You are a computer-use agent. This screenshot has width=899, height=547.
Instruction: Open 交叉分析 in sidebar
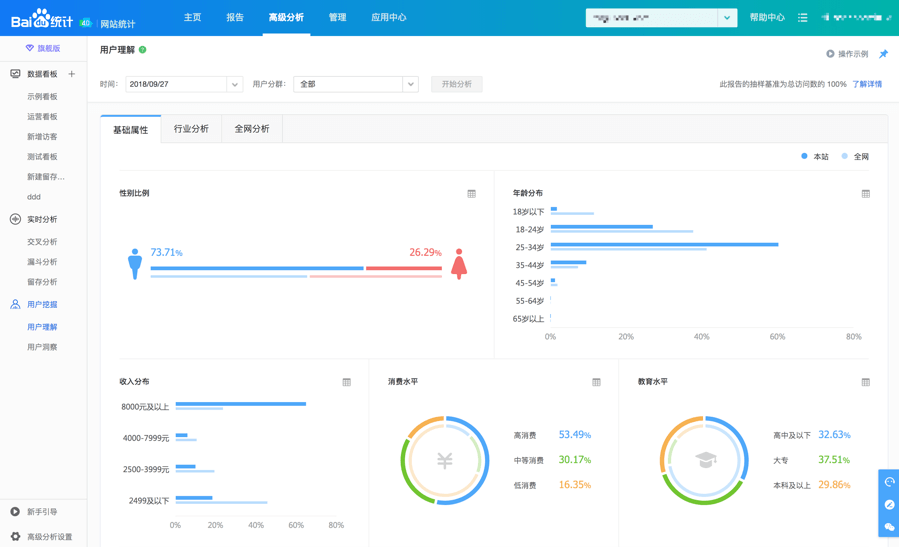tap(42, 242)
